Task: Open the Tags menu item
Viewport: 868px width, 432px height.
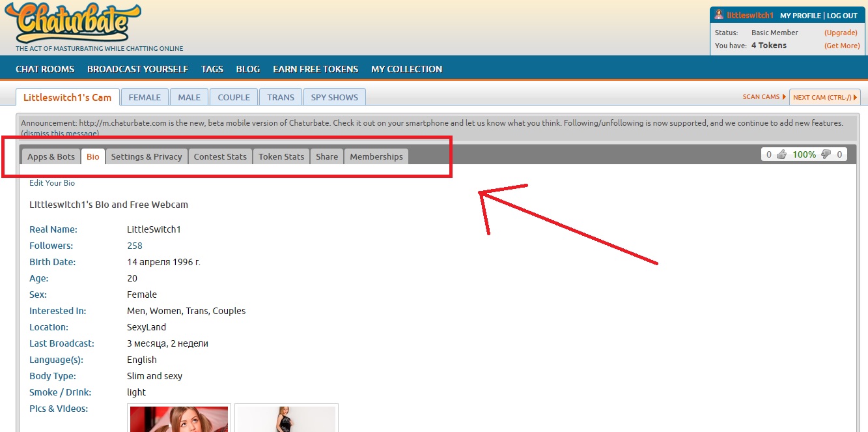Action: click(212, 69)
